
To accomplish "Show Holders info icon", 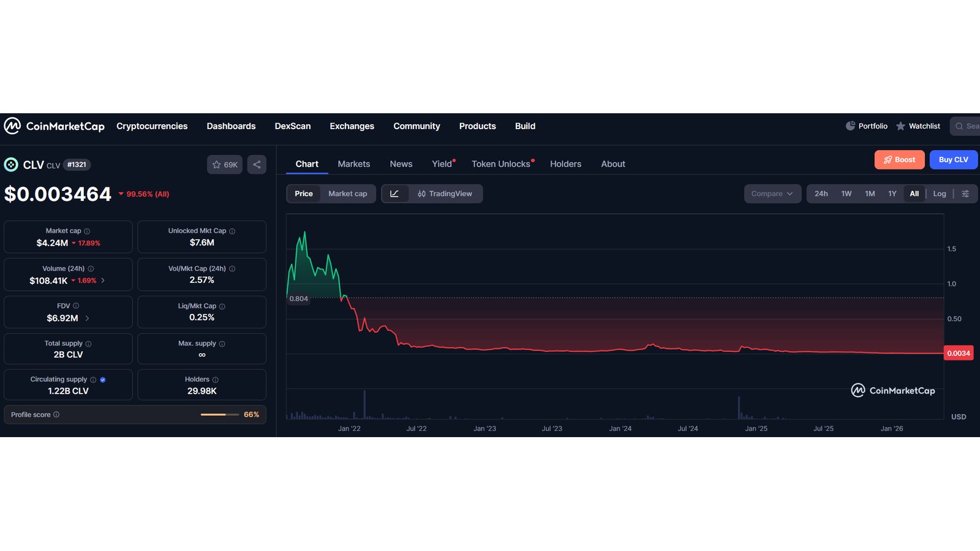I will pos(215,380).
